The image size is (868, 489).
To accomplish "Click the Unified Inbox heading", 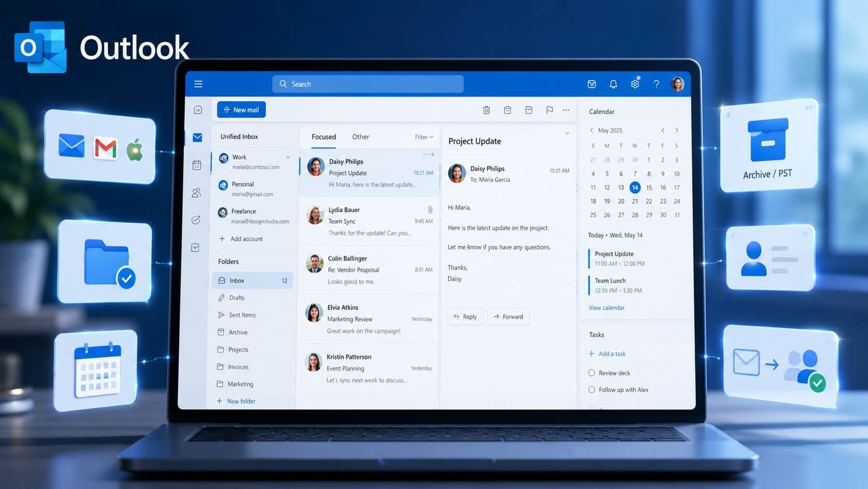I will (x=239, y=137).
